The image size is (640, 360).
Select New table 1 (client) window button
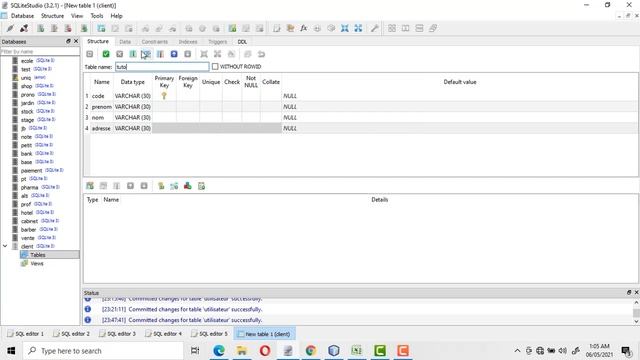[x=264, y=334]
